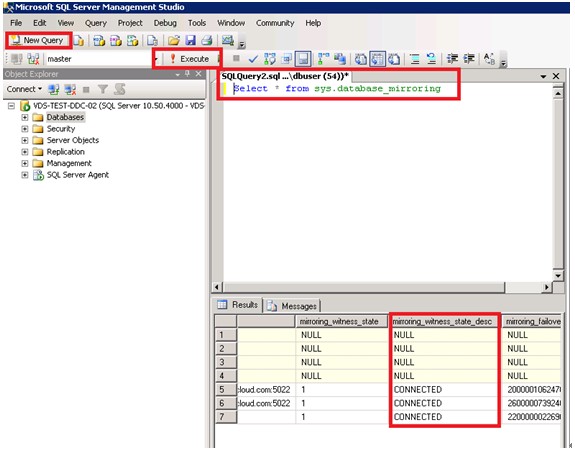Screen dimensions: 575x462
Task: Open the Debug menu
Action: pyautogui.click(x=165, y=23)
